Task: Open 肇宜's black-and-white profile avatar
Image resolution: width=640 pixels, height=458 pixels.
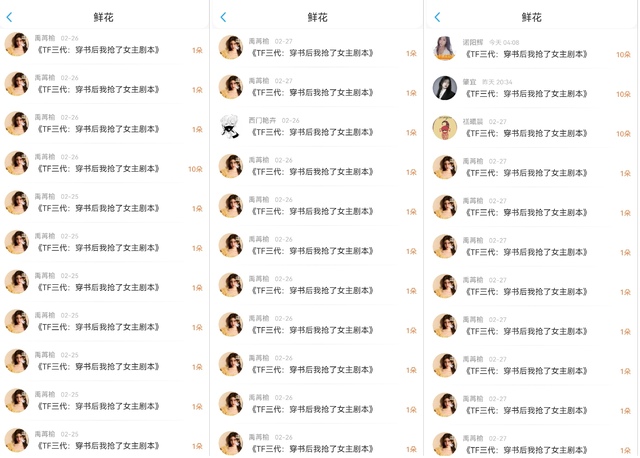Action: 444,88
